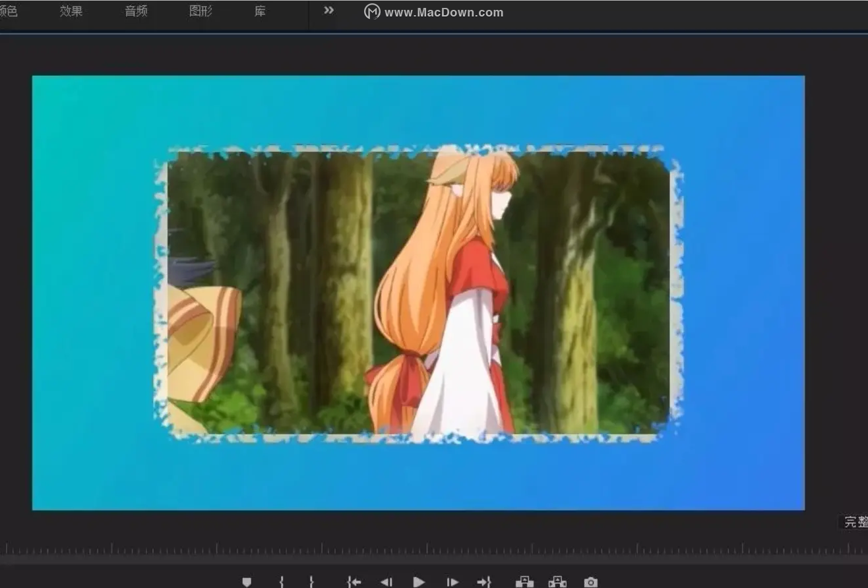Click the Program Monitor time ruler
Viewport: 868px width, 588px height.
tap(434, 548)
